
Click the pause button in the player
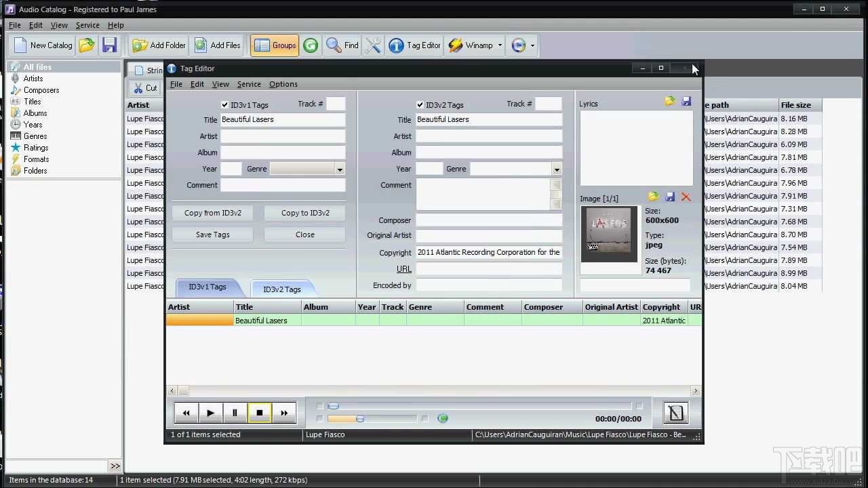pyautogui.click(x=235, y=413)
